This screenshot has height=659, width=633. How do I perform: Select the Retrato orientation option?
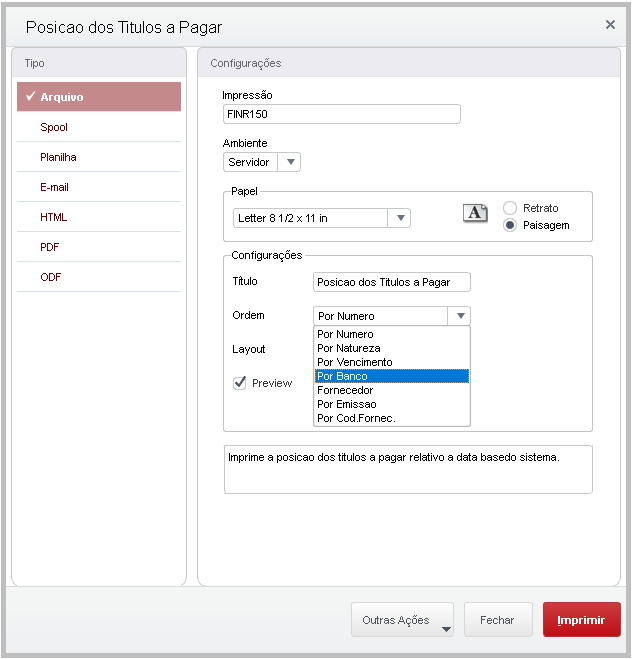pyautogui.click(x=510, y=208)
